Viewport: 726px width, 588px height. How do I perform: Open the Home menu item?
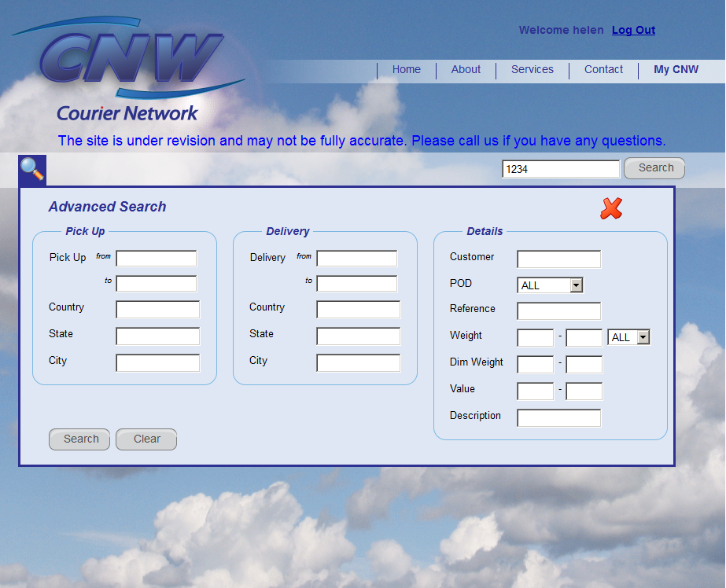(406, 70)
